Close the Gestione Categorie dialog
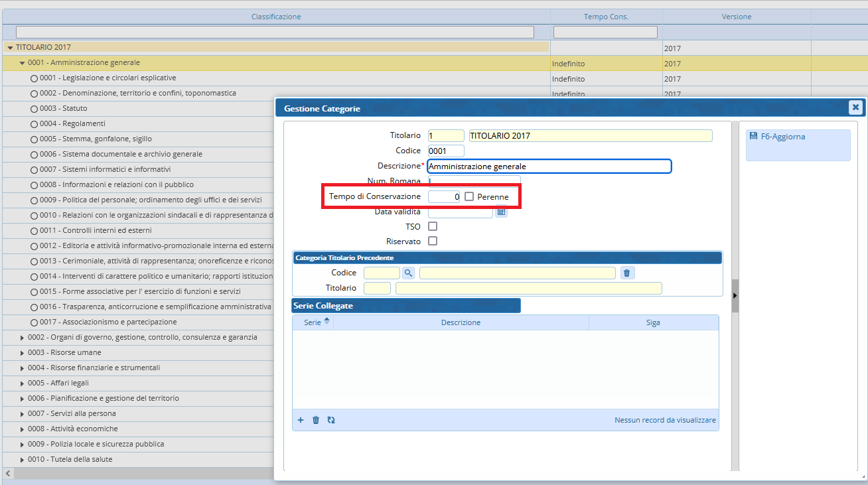Screen dimensions: 868x485 [855, 107]
